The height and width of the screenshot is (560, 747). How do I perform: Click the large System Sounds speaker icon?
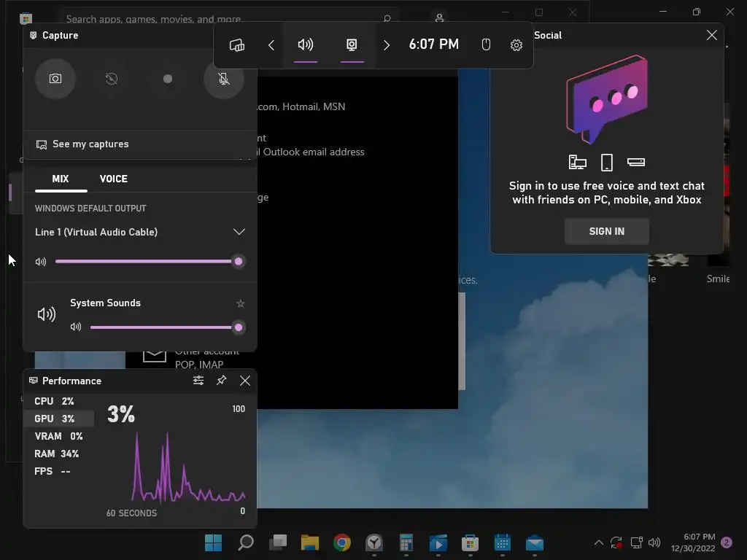coord(47,314)
